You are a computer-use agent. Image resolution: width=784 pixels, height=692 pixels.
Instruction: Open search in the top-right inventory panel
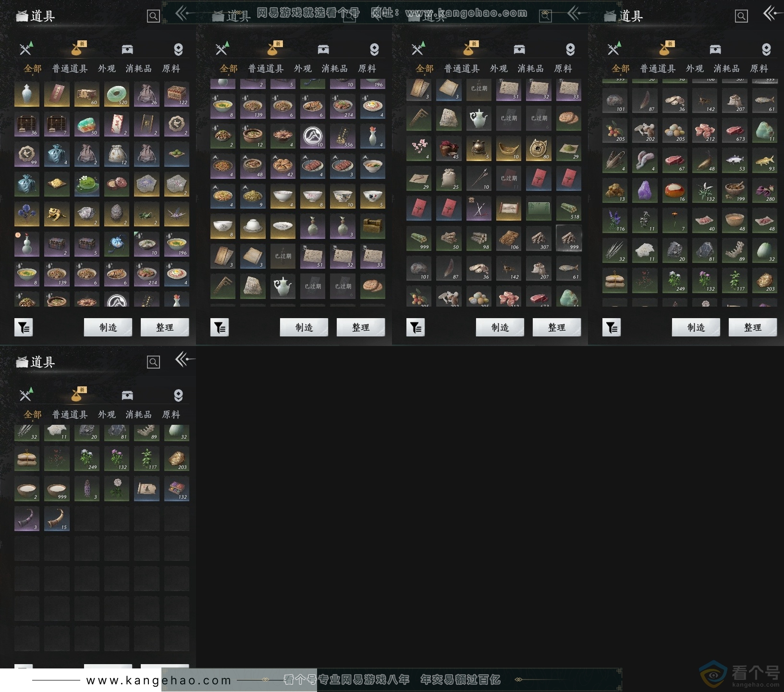click(741, 16)
